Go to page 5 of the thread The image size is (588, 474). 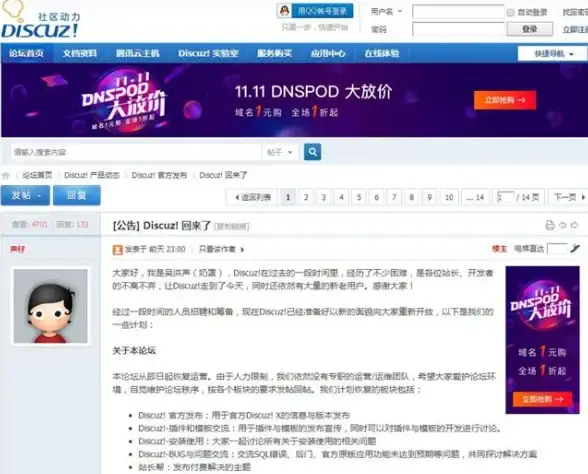coord(359,197)
